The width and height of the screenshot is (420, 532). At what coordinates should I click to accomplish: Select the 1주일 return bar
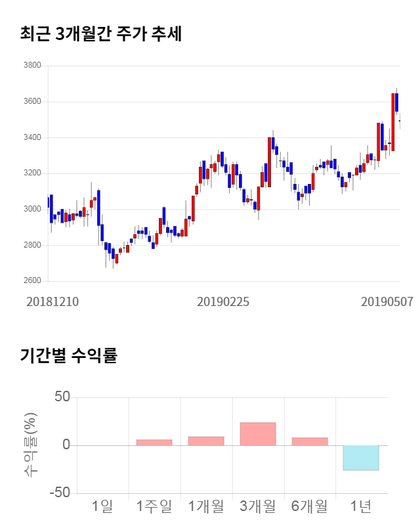tap(154, 442)
